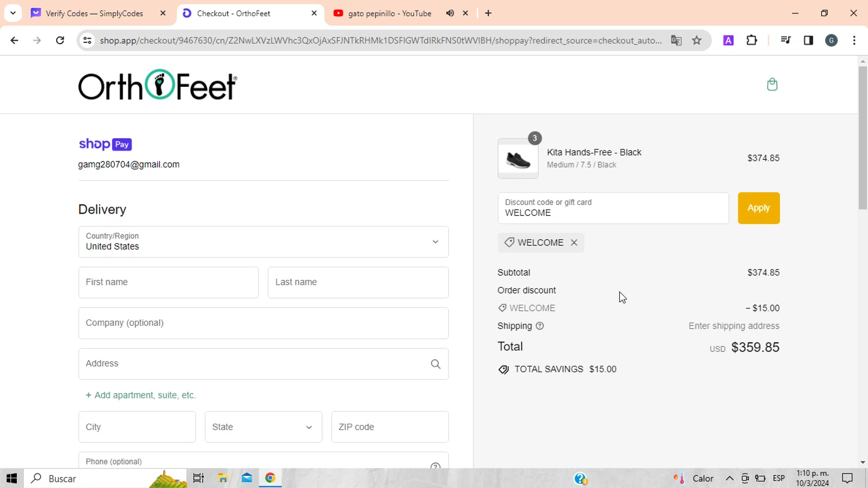Click the browser URL address bar

(380, 41)
